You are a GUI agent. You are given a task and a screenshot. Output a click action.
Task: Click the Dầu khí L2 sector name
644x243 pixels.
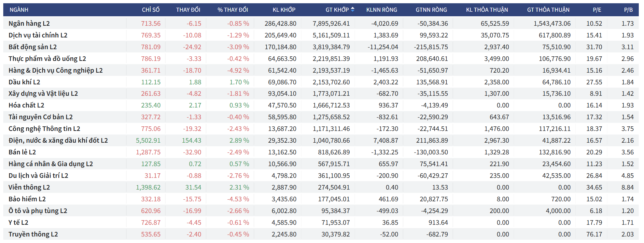24,82
